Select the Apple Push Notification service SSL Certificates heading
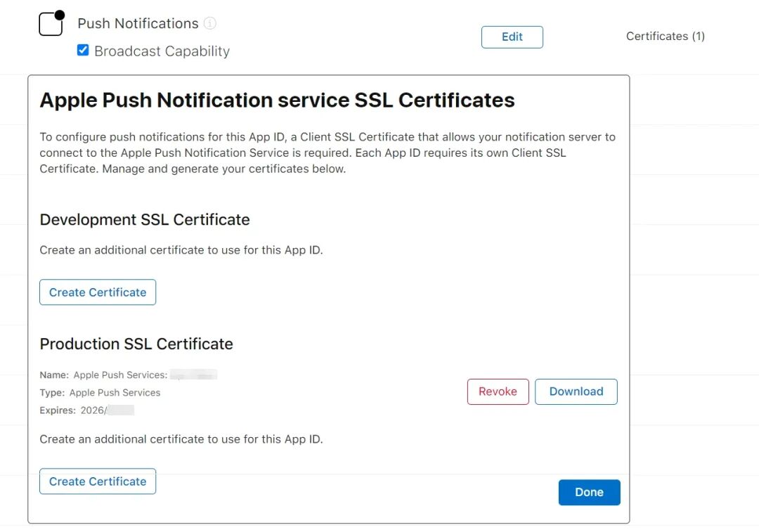 [x=278, y=100]
